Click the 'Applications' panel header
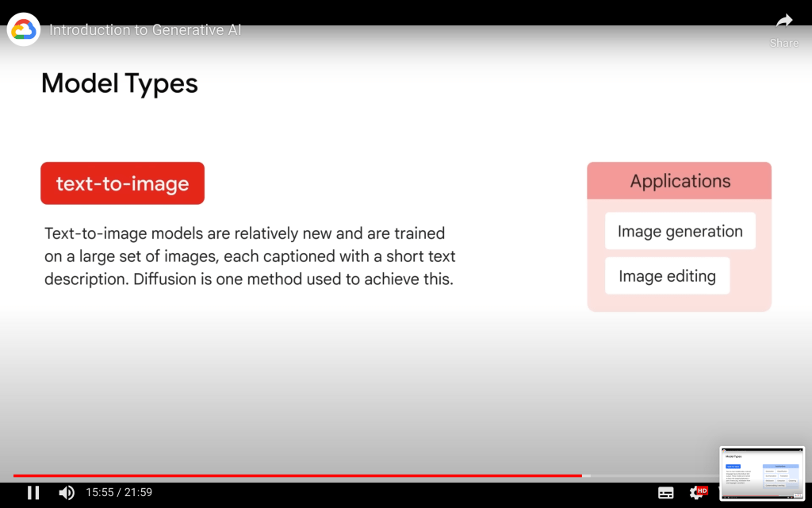 (680, 181)
